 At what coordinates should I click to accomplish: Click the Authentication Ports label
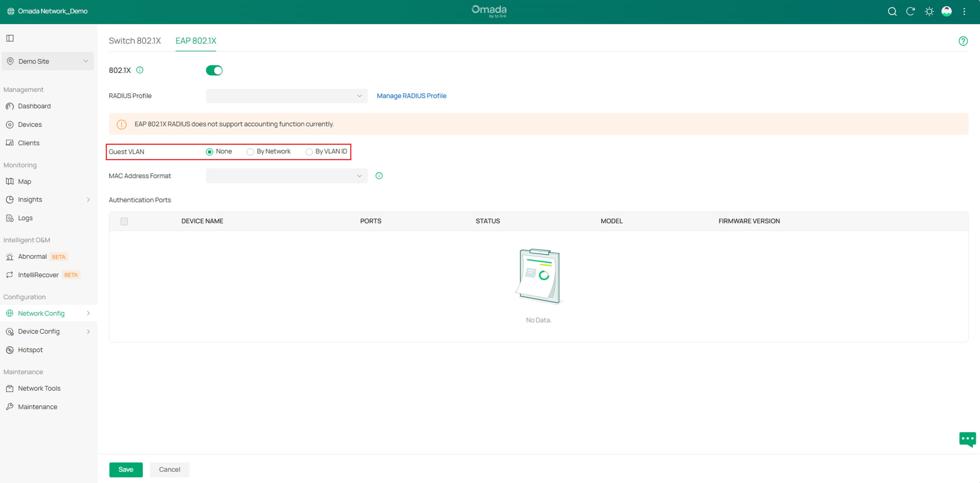tap(140, 200)
